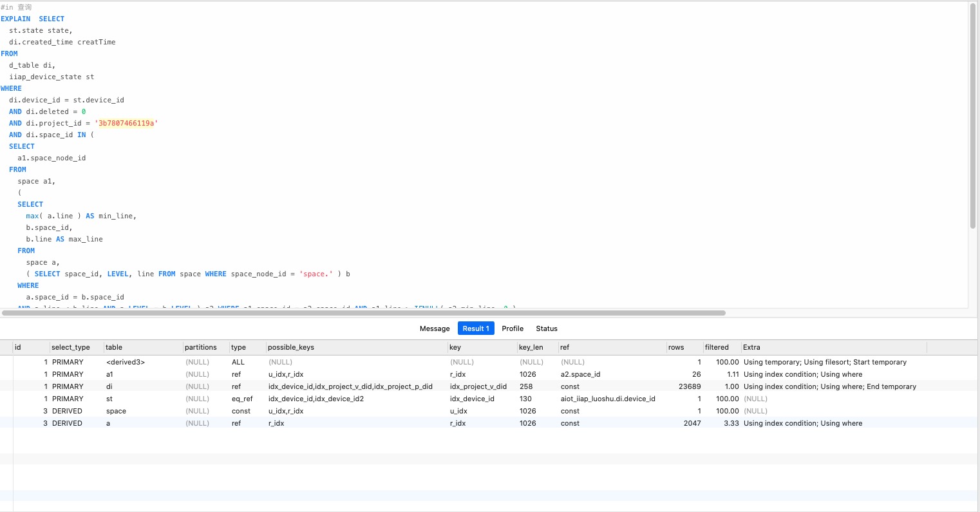Click the 'di.deleted = 0' line

(x=47, y=111)
